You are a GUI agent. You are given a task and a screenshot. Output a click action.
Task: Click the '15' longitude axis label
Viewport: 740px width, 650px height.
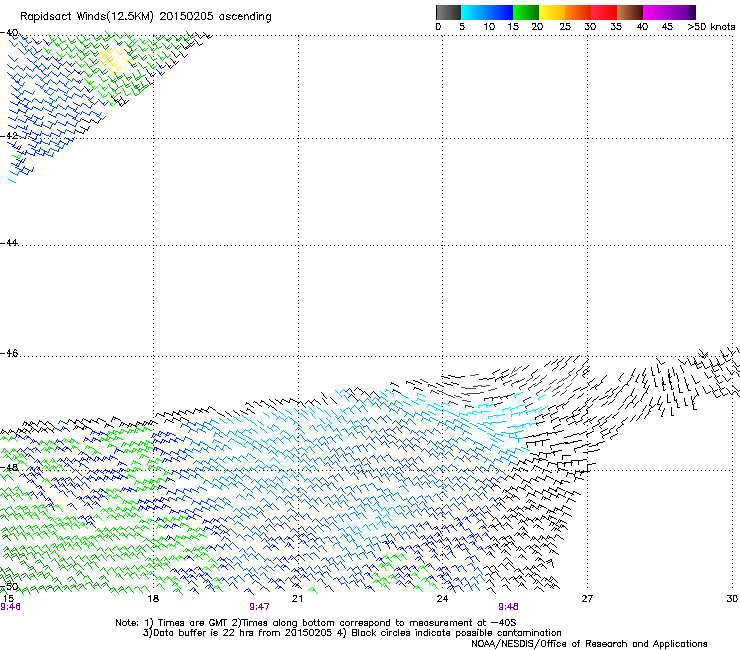pos(8,599)
